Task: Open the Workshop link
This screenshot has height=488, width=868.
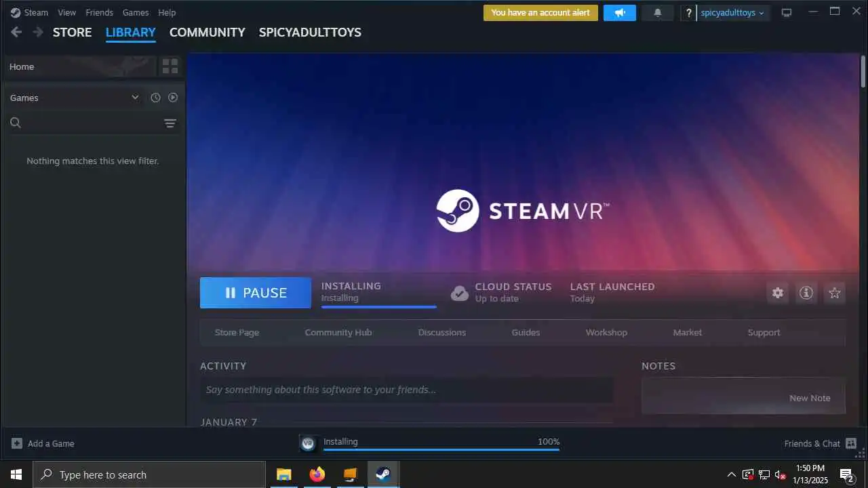Action: tap(606, 332)
